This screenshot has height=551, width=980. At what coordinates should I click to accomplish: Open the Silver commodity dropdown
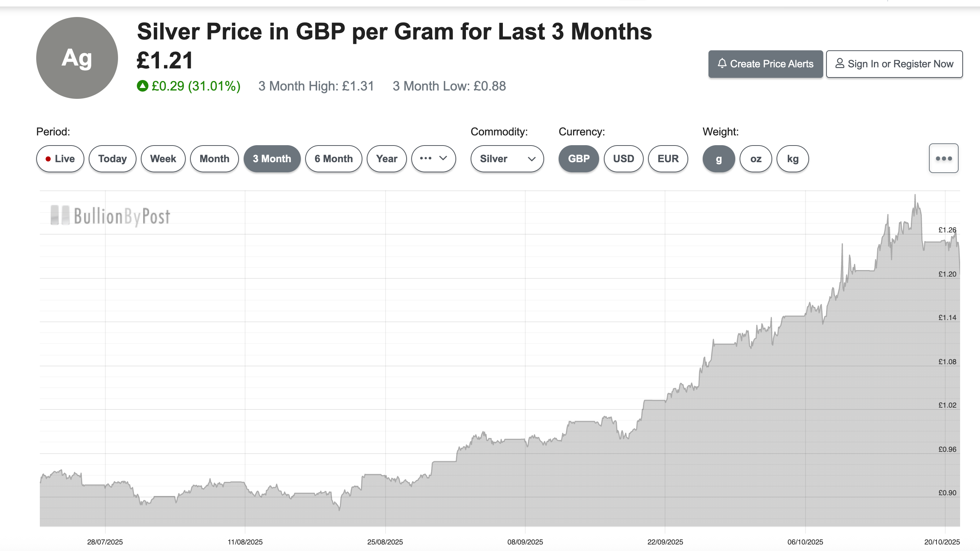click(x=507, y=159)
